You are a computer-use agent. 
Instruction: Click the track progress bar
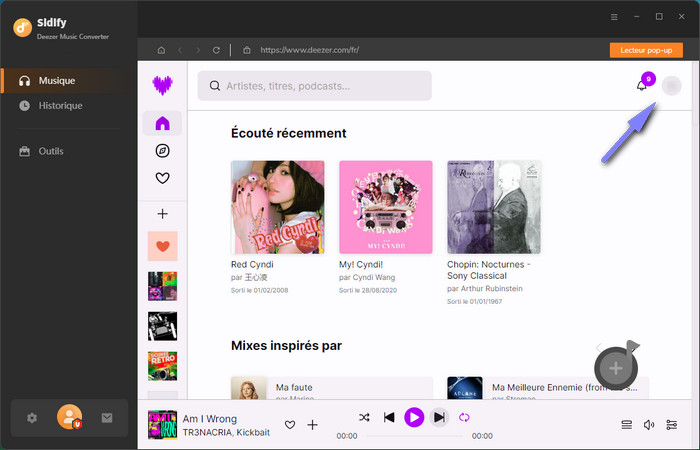414,436
